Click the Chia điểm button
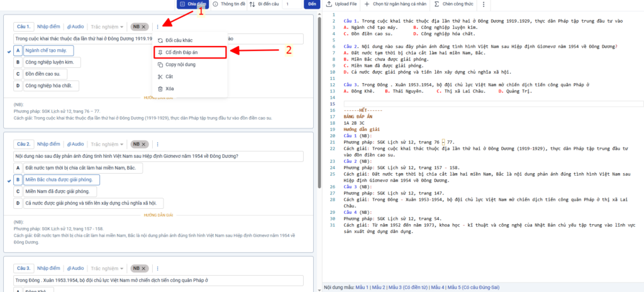Image resolution: width=644 pixels, height=292 pixels. (192, 4)
